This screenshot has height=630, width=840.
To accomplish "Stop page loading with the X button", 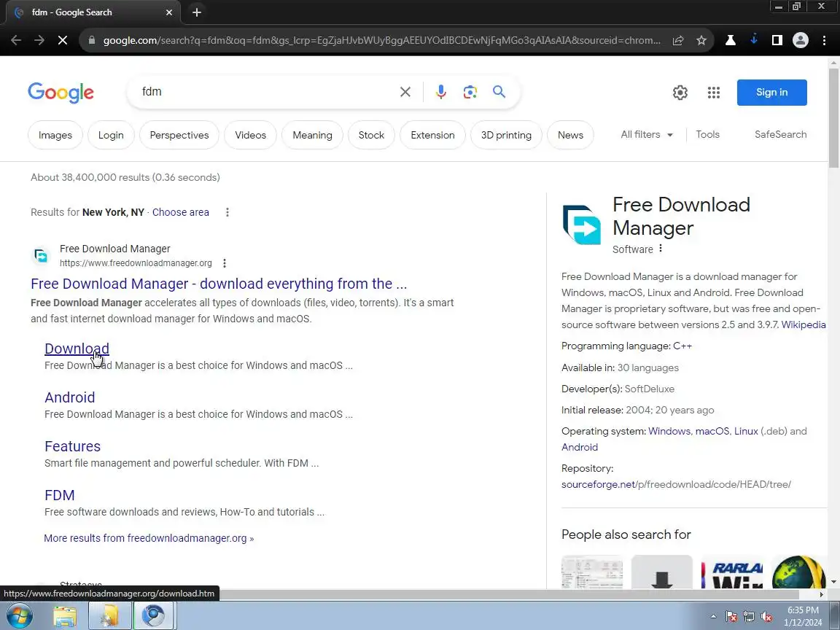I will pos(63,40).
